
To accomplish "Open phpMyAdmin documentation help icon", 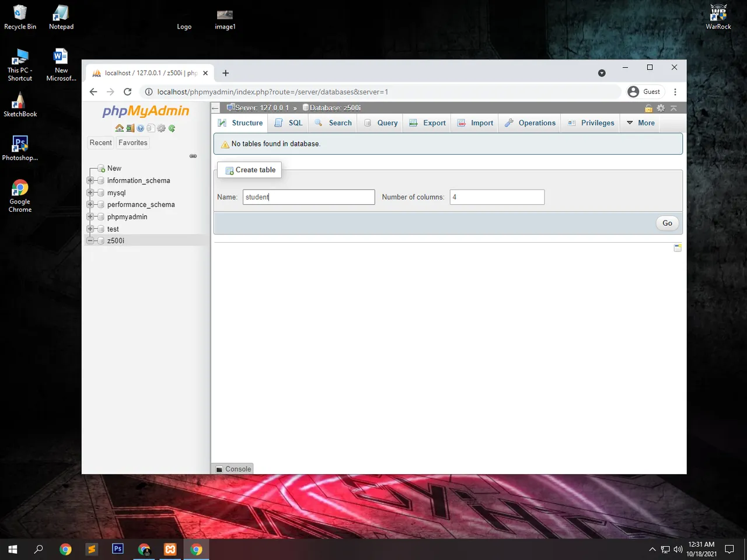I will click(x=141, y=128).
